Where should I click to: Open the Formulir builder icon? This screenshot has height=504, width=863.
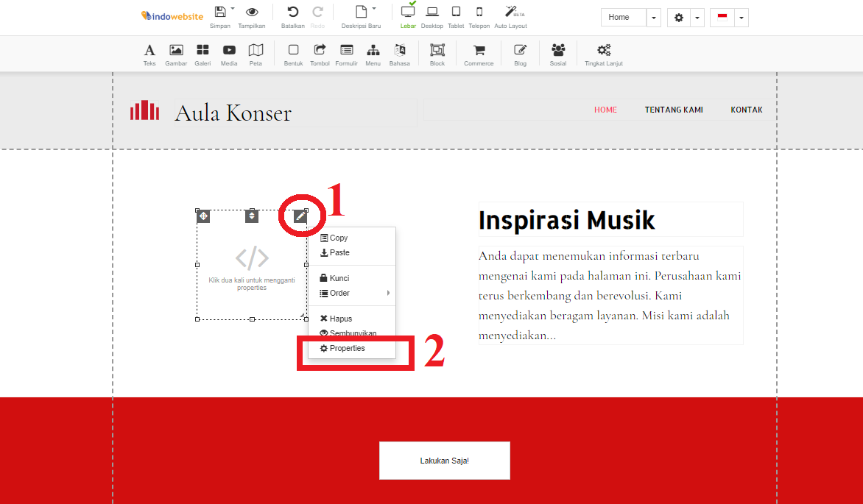[346, 52]
